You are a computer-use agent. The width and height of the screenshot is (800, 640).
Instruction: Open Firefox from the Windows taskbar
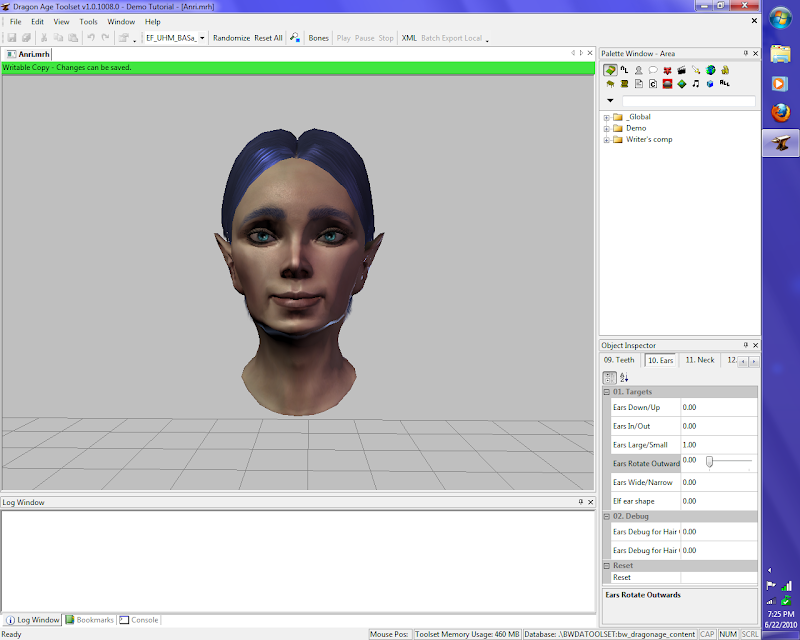click(x=780, y=113)
